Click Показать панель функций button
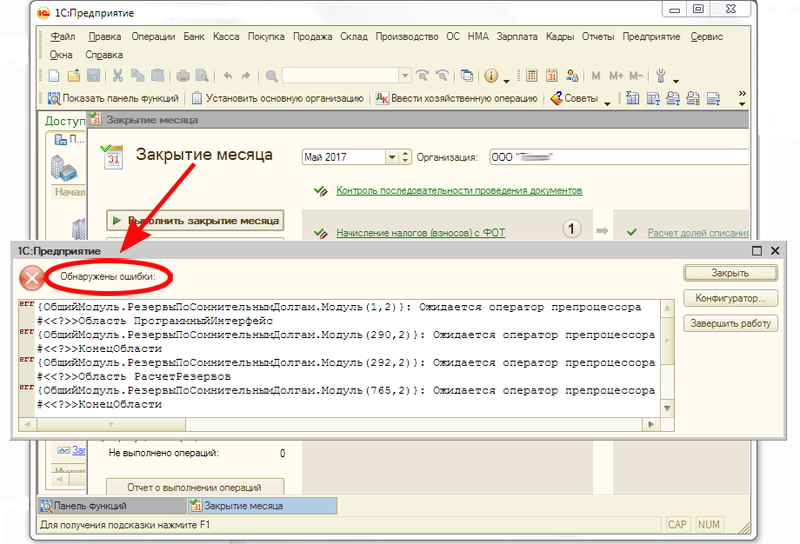This screenshot has width=800, height=544. click(x=113, y=98)
